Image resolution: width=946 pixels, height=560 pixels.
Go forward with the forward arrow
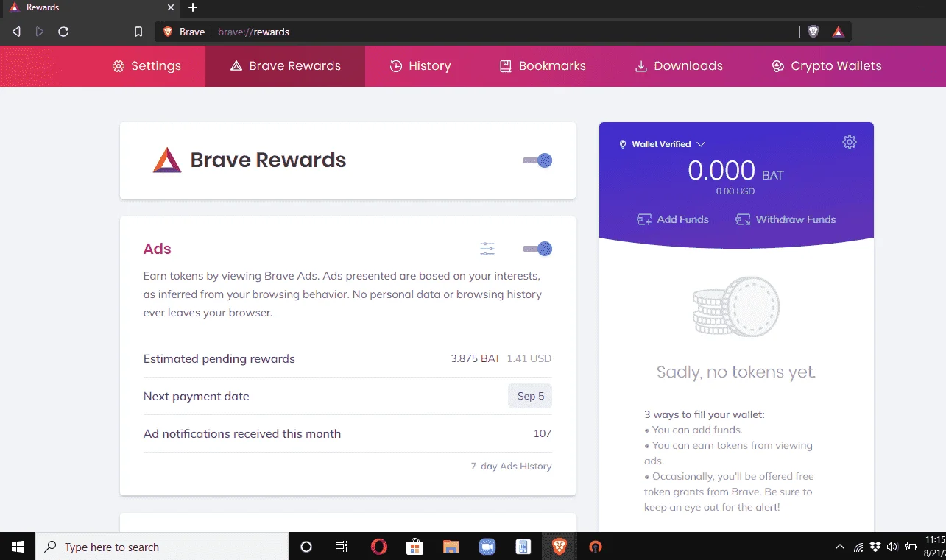pyautogui.click(x=40, y=32)
